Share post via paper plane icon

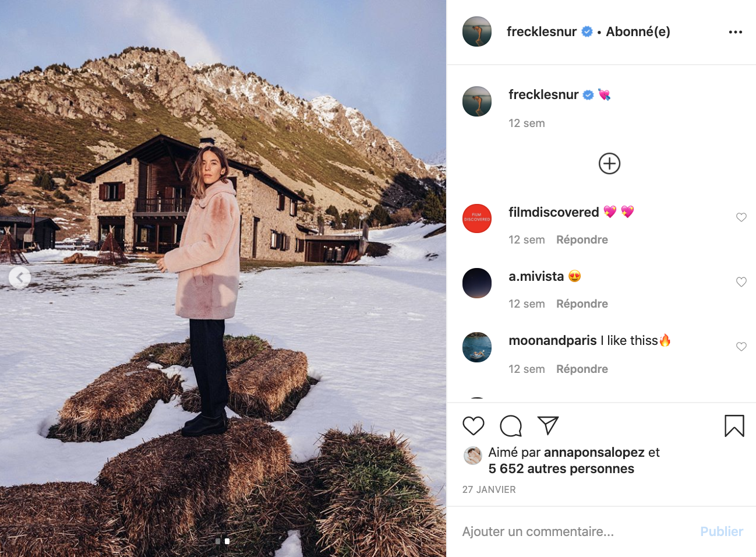tap(548, 425)
